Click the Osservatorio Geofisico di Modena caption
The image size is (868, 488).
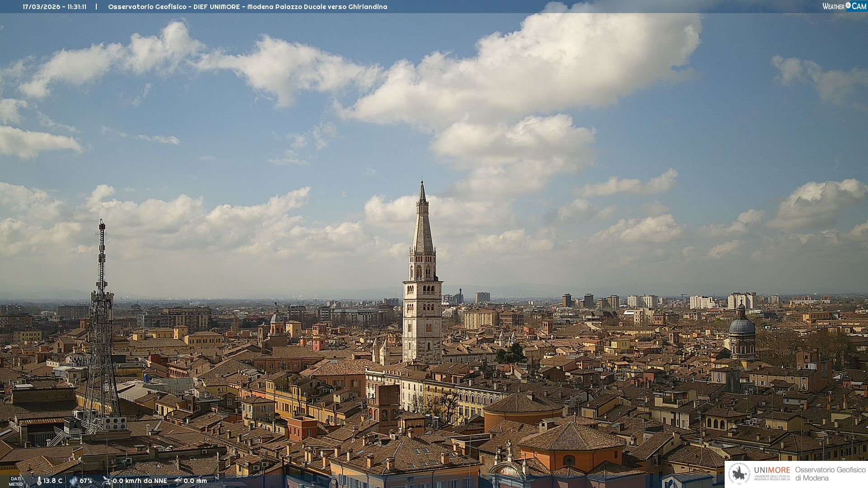click(x=830, y=474)
